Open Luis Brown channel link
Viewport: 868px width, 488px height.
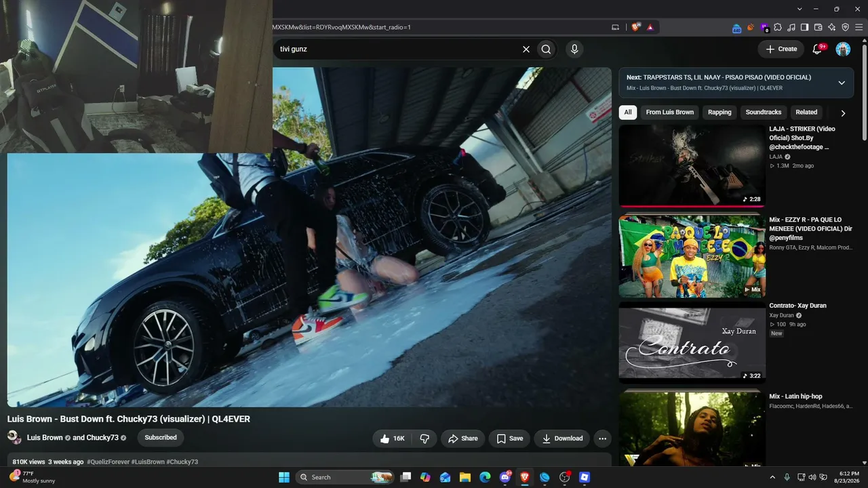click(x=45, y=438)
